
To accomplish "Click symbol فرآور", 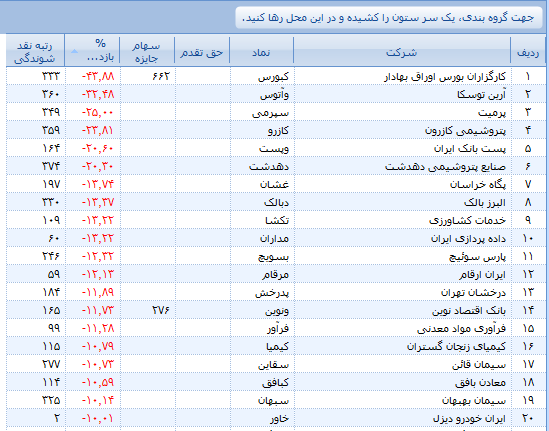I will pos(278,328).
